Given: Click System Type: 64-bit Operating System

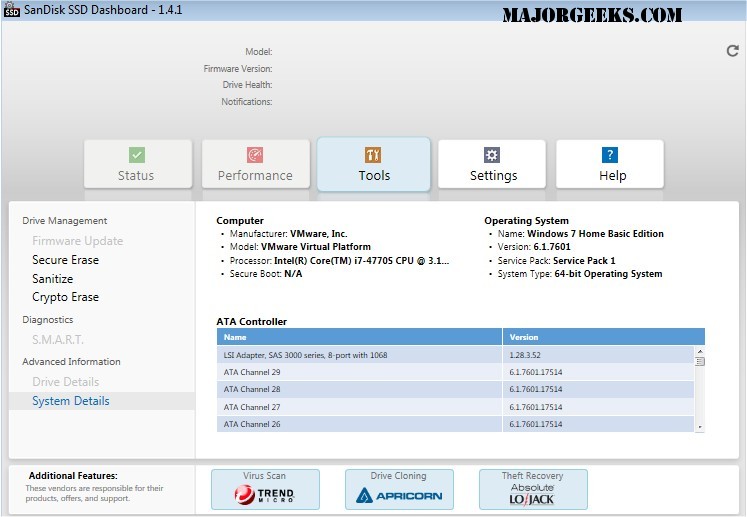Looking at the screenshot, I should coord(580,274).
